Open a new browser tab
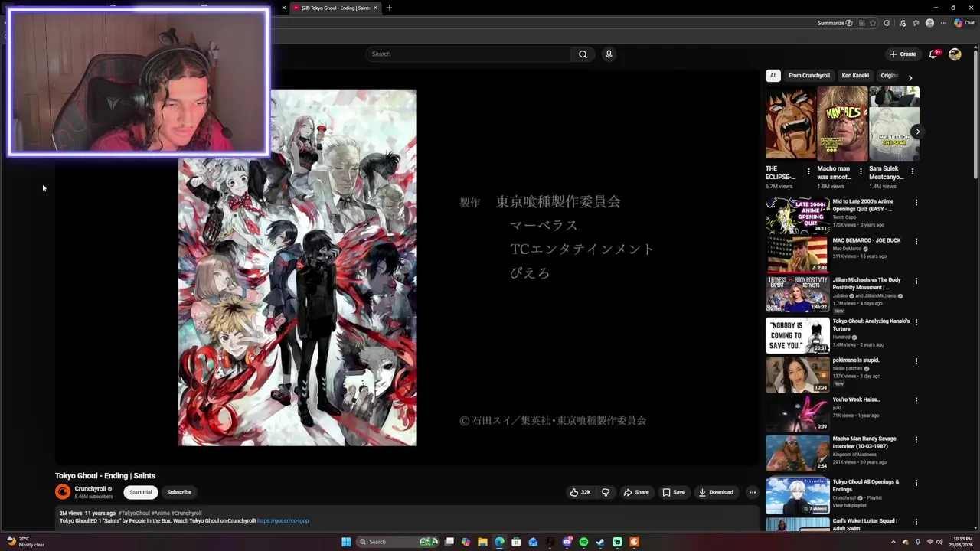 tap(389, 8)
